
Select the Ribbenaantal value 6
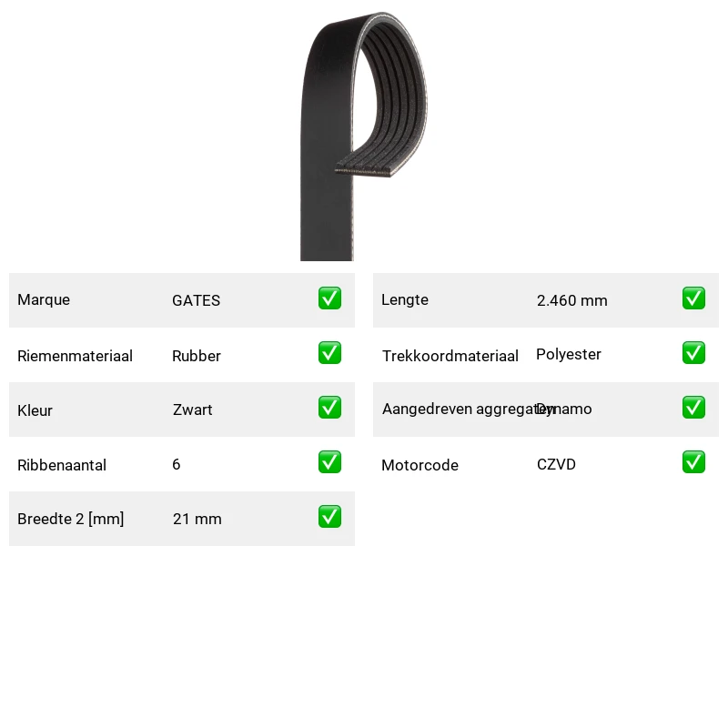(x=177, y=464)
